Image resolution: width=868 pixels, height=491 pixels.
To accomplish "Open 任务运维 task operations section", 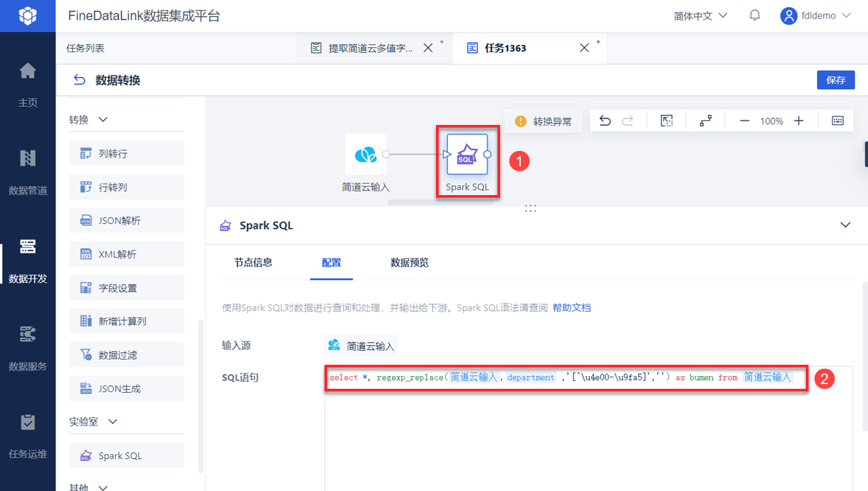I will (x=27, y=436).
